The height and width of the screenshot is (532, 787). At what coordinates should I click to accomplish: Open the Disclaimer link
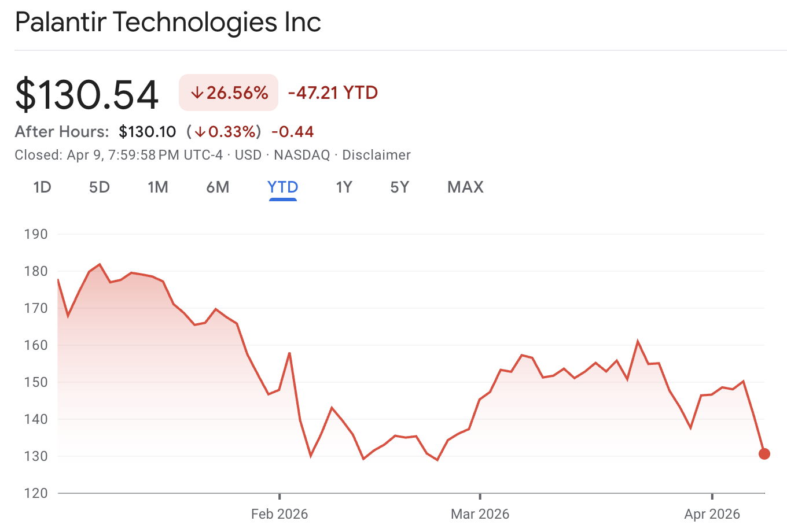376,154
